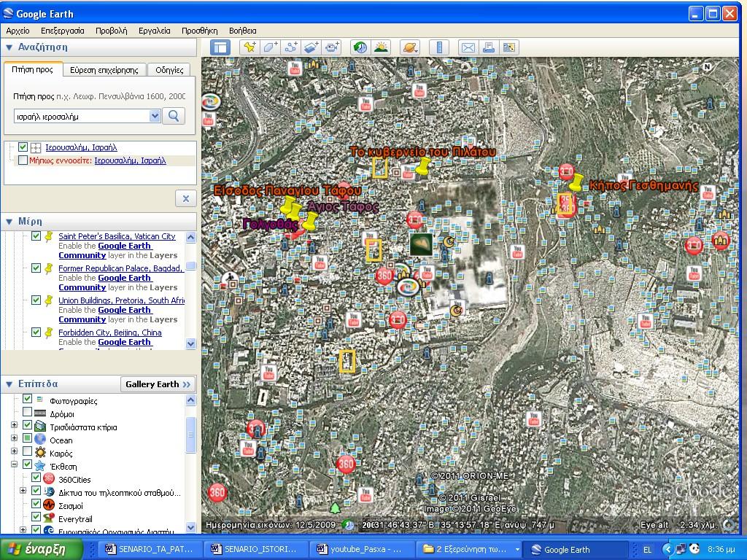The image size is (747, 560).
Task: Switch to Εύρεση επιχείρησης tab
Action: pos(104,70)
